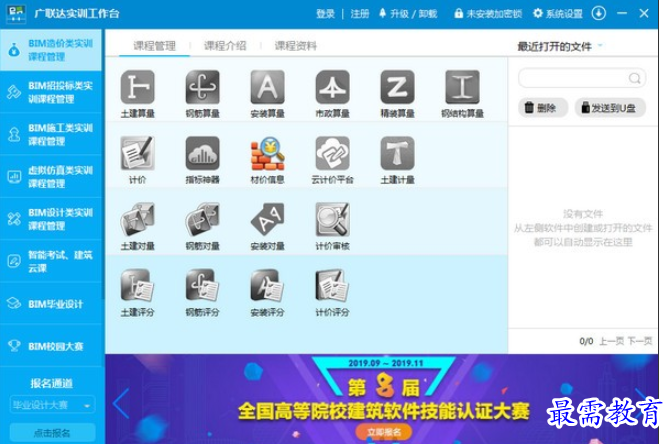This screenshot has height=444, width=671.
Task: Open the 课程资料 tab
Action: pyautogui.click(x=296, y=46)
